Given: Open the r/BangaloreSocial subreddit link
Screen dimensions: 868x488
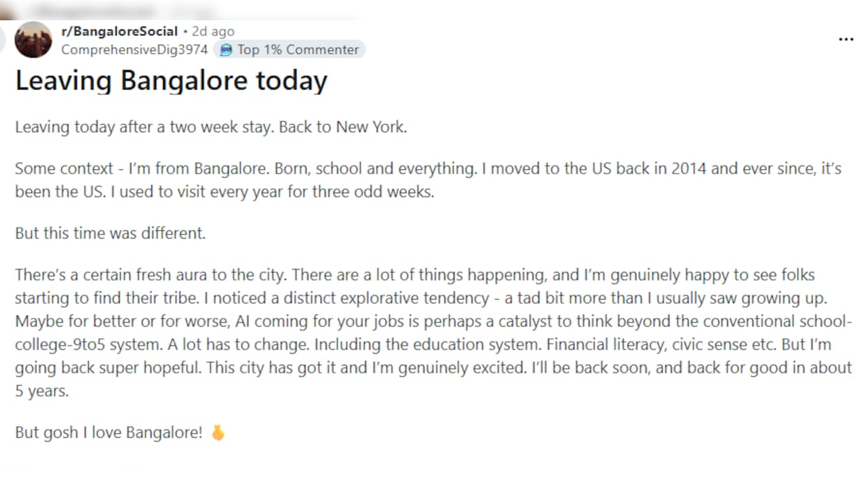Looking at the screenshot, I should point(119,31).
